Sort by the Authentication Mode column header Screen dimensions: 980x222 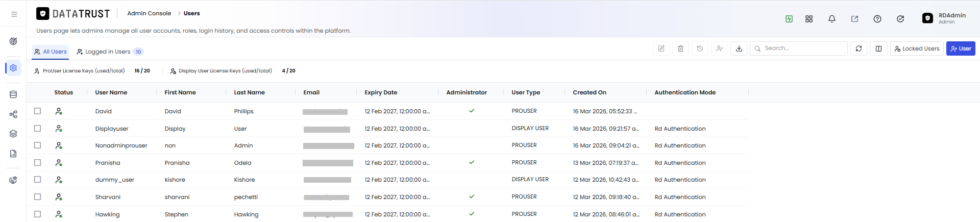685,92
